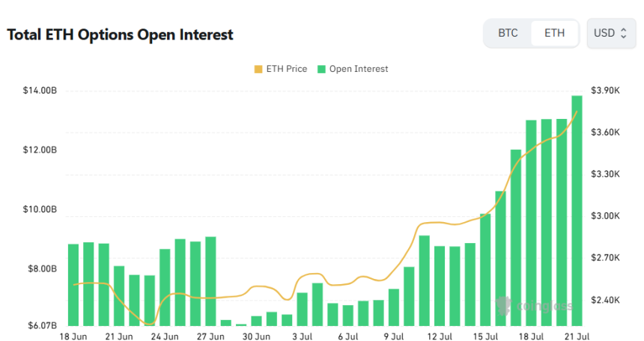The width and height of the screenshot is (644, 341).
Task: Click the green Open Interest legend swatch
Action: (321, 69)
